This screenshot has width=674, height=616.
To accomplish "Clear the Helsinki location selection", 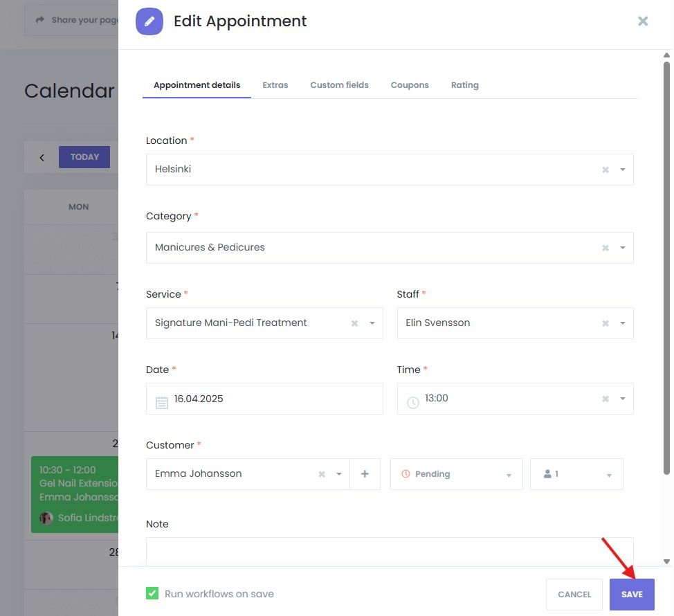I will click(605, 170).
